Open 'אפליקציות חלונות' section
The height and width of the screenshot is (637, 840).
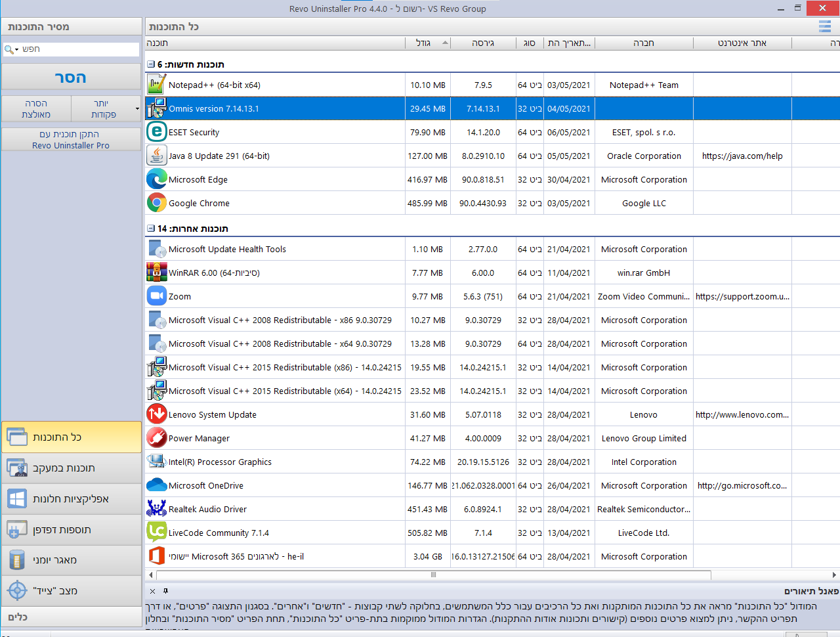click(x=72, y=499)
